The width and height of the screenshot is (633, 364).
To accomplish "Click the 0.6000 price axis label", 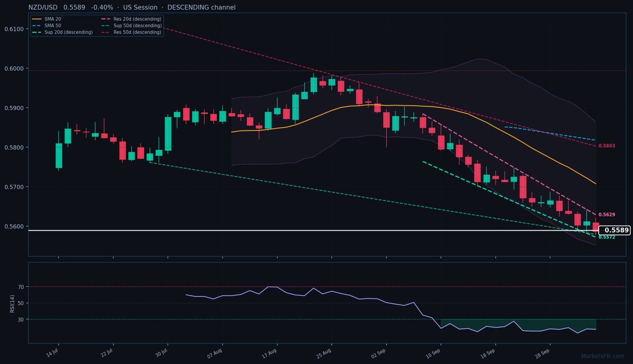I will pos(14,69).
